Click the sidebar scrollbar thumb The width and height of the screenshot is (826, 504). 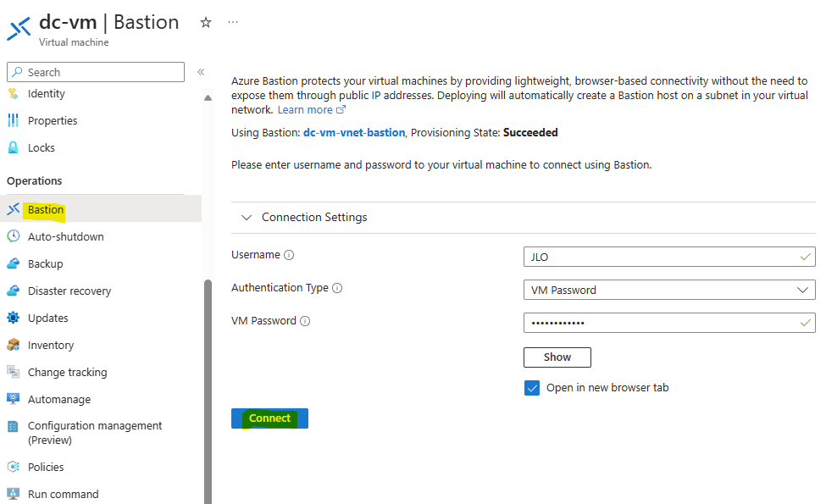208,391
